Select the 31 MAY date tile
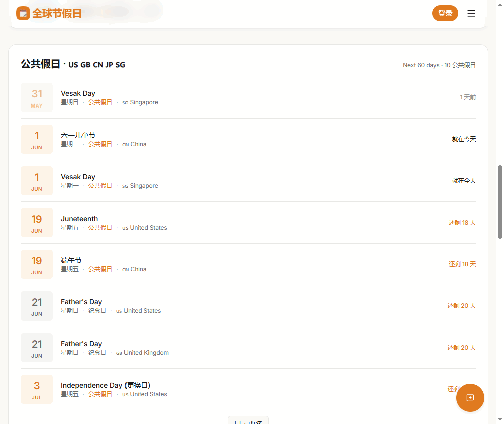The width and height of the screenshot is (504, 424). tap(37, 97)
